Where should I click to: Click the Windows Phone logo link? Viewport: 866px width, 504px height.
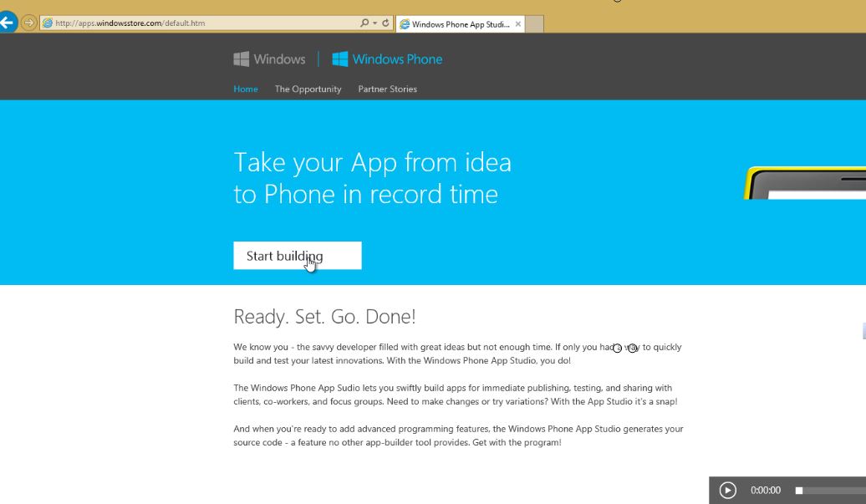387,59
